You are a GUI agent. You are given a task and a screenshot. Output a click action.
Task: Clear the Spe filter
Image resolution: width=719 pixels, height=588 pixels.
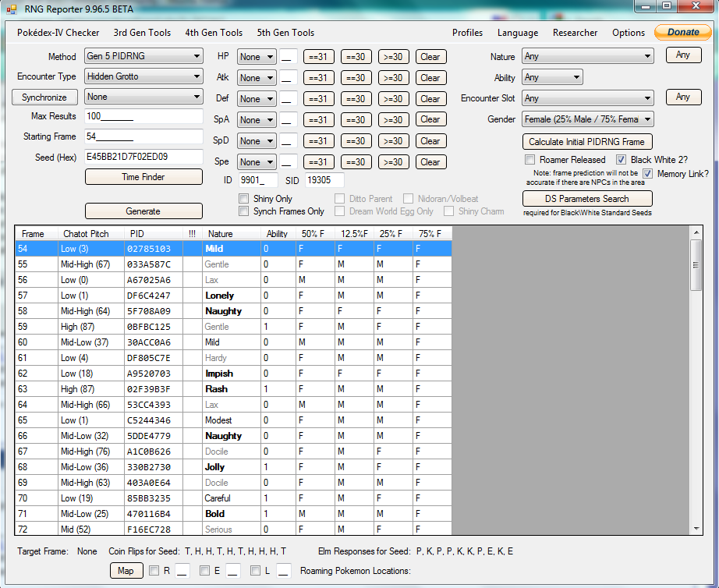[430, 162]
